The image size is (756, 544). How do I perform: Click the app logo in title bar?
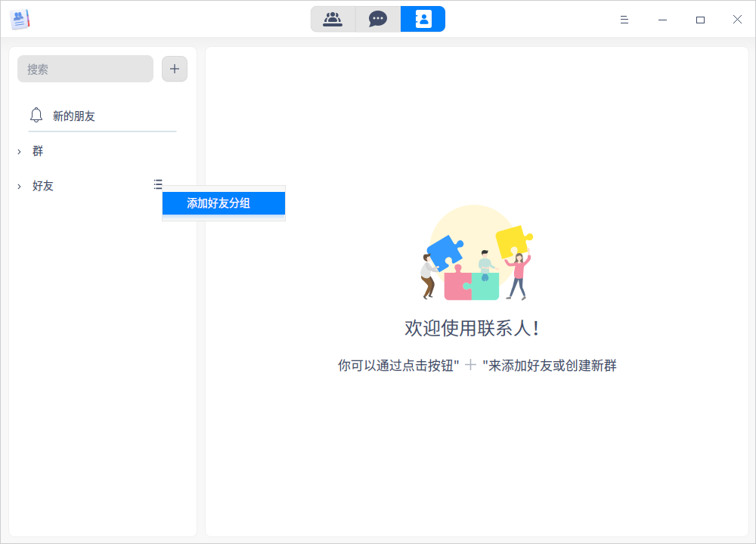pyautogui.click(x=20, y=20)
